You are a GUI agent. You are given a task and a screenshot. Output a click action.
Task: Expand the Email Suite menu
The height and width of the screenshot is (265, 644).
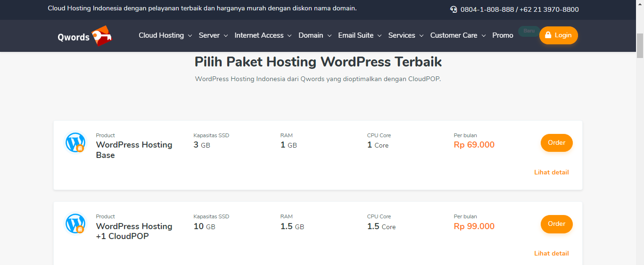359,35
